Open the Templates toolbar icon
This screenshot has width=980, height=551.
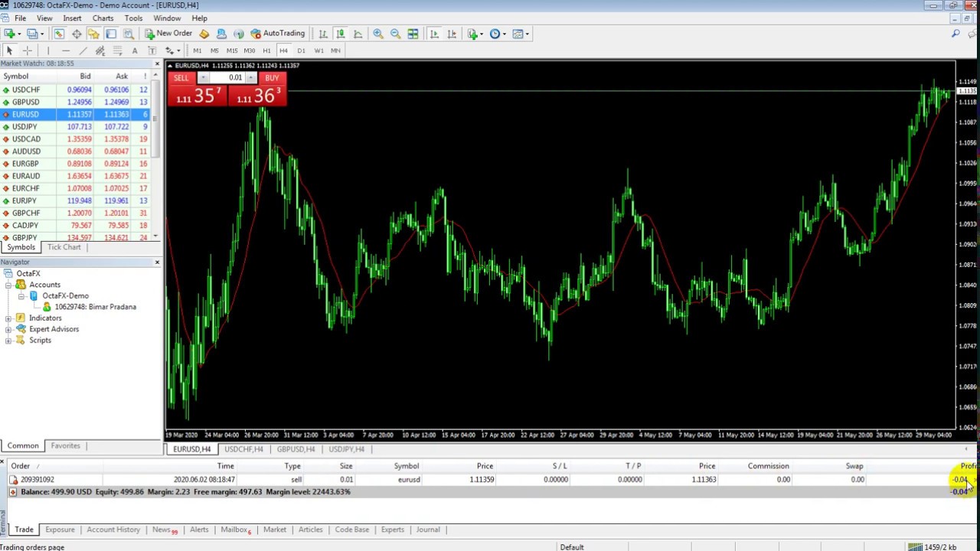[x=519, y=34]
